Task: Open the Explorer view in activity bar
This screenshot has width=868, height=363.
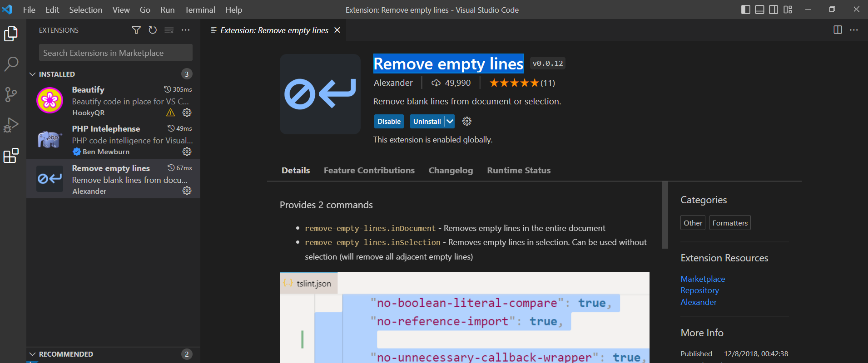Action: tap(11, 34)
